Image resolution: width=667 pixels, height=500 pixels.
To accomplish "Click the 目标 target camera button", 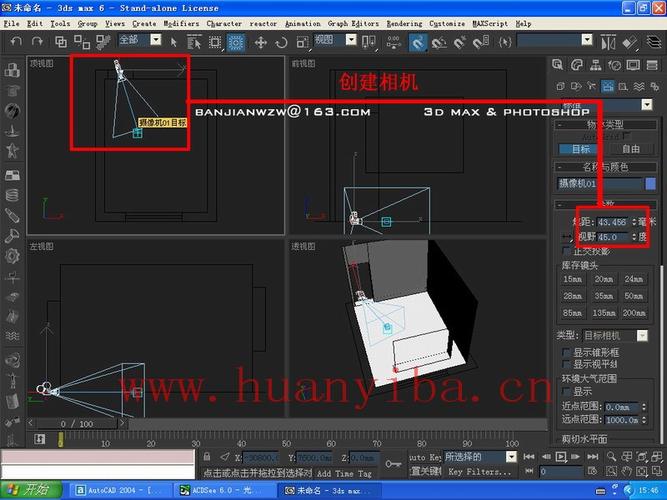I will click(581, 149).
